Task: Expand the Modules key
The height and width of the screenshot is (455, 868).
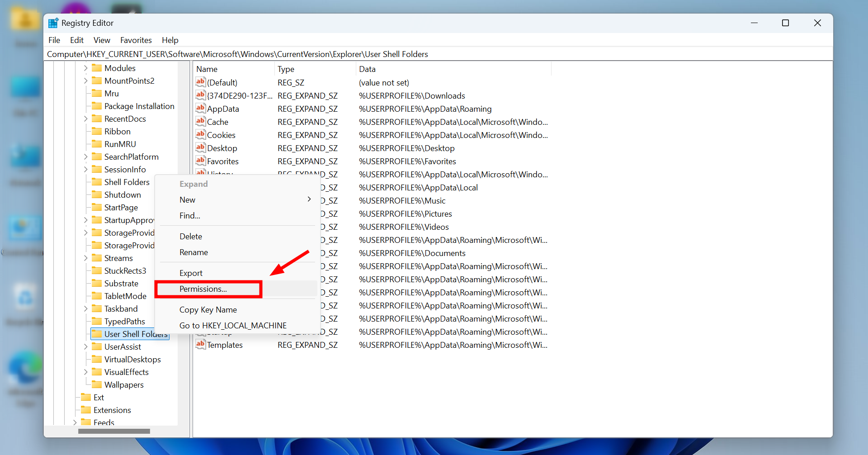Action: tap(85, 68)
